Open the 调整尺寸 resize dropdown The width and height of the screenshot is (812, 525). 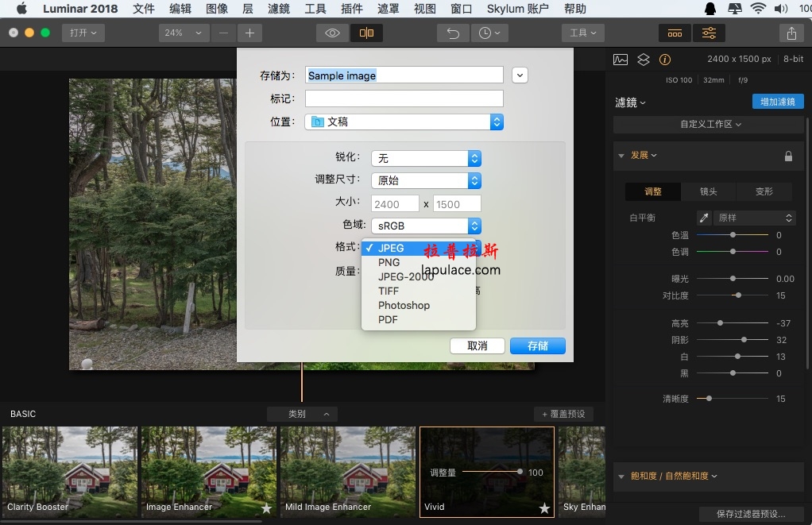point(426,181)
